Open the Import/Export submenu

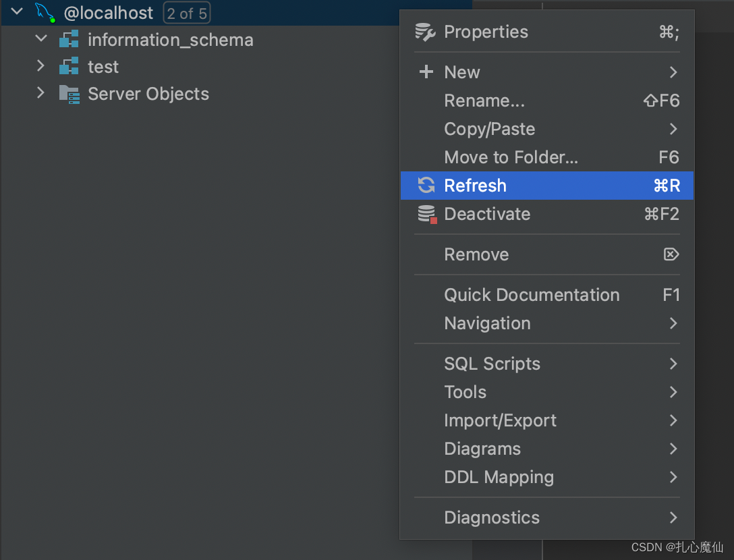[x=500, y=420]
